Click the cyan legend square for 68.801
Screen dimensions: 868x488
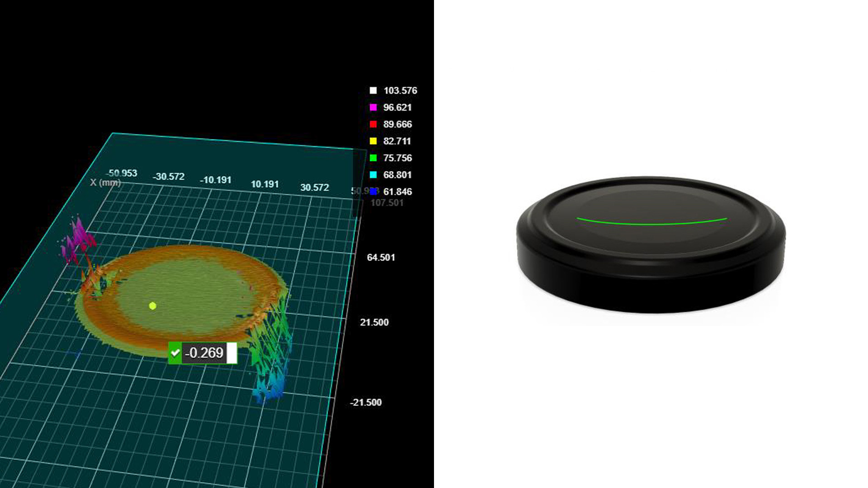pos(373,175)
